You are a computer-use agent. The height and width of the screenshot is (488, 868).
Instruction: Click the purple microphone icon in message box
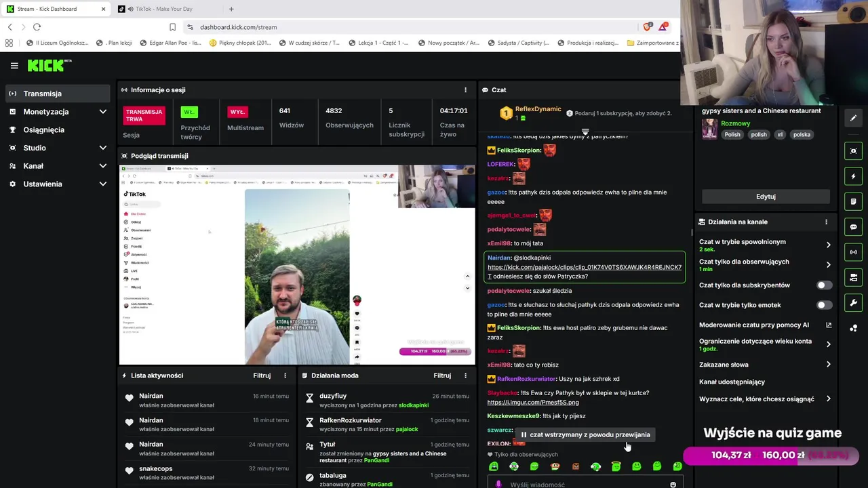pyautogui.click(x=498, y=485)
